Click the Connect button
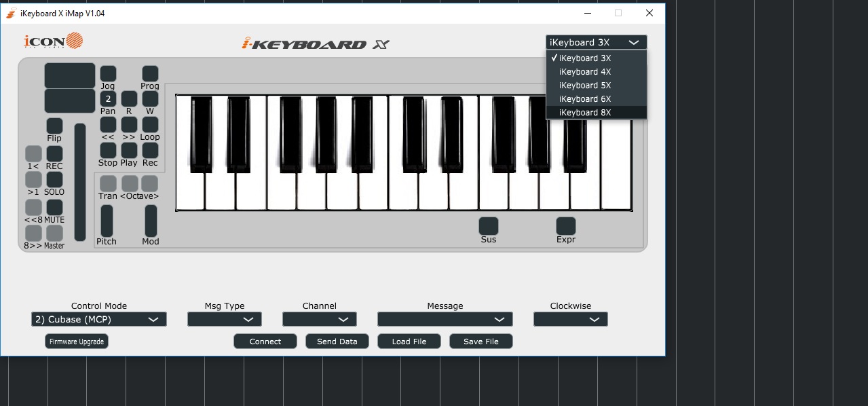Image resolution: width=868 pixels, height=406 pixels. pyautogui.click(x=265, y=342)
